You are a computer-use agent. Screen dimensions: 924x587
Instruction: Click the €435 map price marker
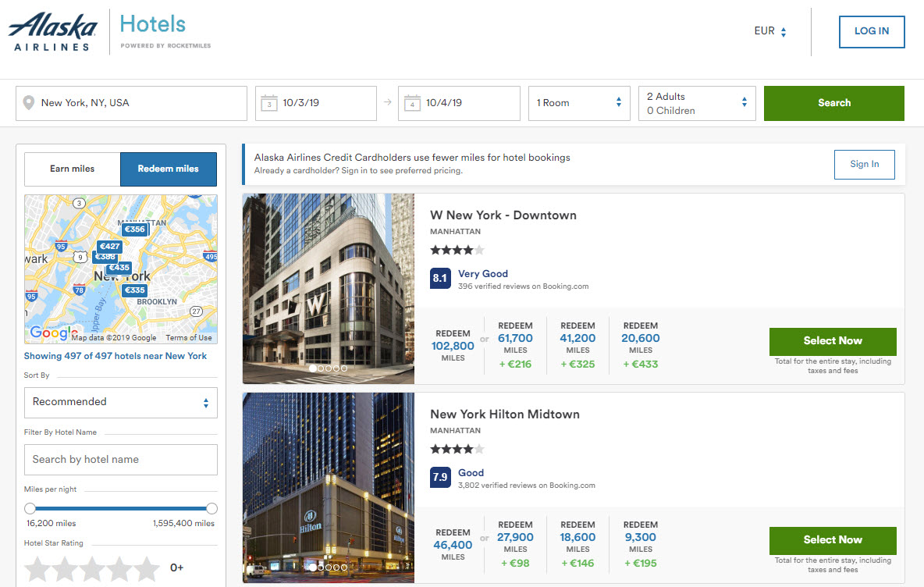click(x=119, y=268)
